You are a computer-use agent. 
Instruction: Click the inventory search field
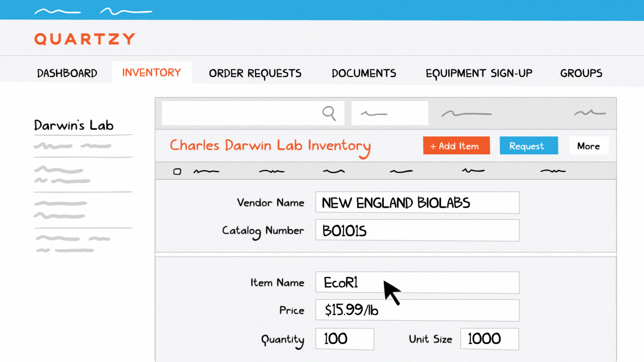click(253, 113)
